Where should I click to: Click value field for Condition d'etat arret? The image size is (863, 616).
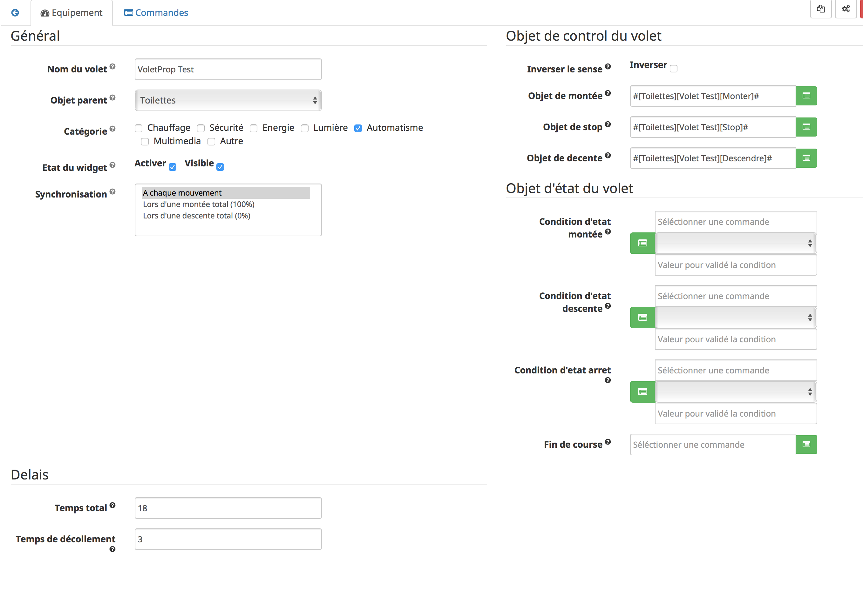coord(736,413)
